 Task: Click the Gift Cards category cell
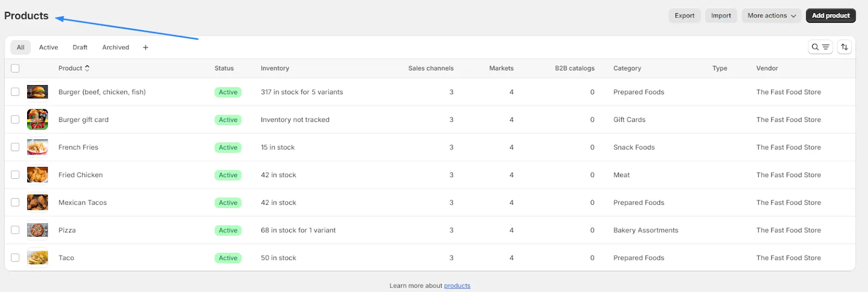[x=629, y=120]
